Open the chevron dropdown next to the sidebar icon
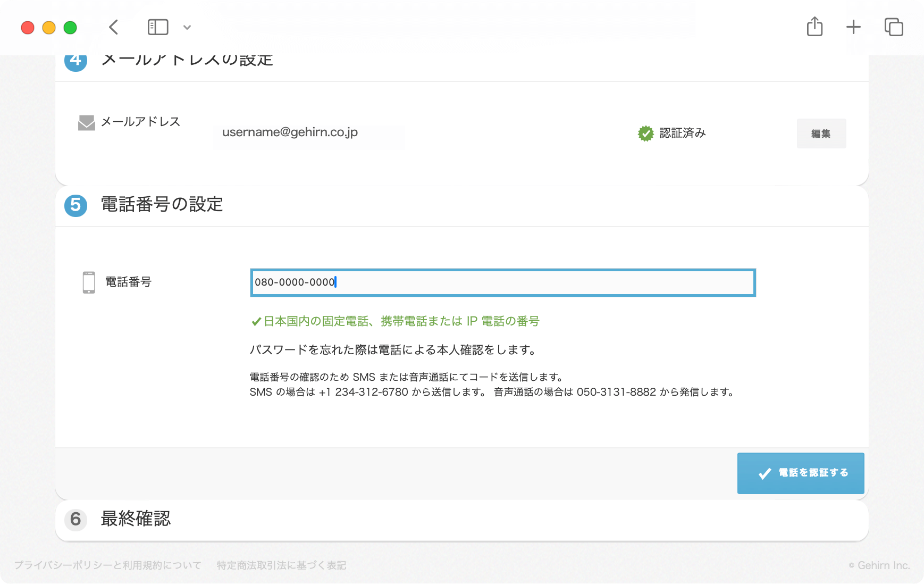This screenshot has width=924, height=584. pos(187,27)
